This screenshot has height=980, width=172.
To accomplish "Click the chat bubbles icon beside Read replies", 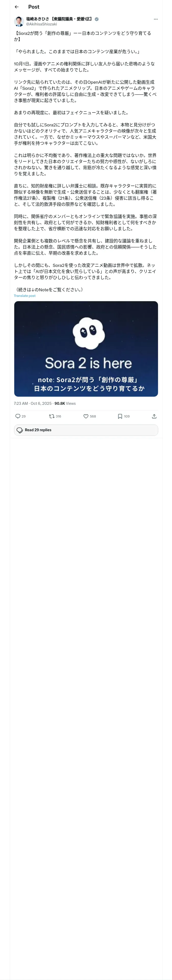I will click(20, 430).
